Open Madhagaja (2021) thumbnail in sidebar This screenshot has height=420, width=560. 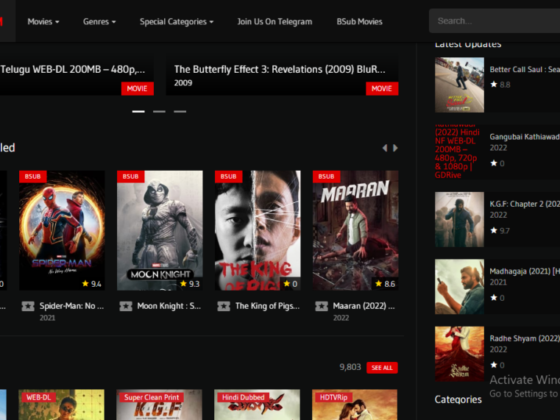pyautogui.click(x=459, y=286)
